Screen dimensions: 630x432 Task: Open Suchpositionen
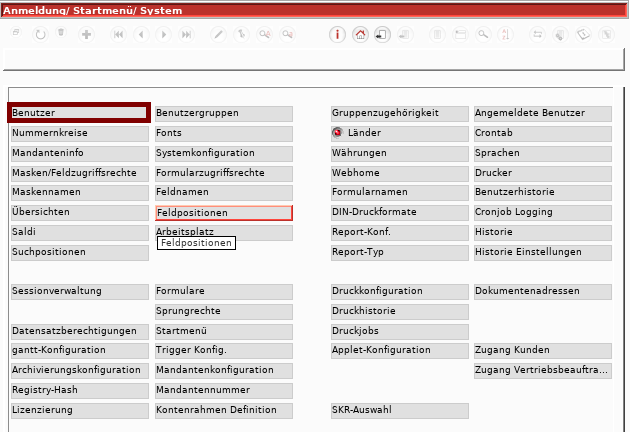coord(80,253)
